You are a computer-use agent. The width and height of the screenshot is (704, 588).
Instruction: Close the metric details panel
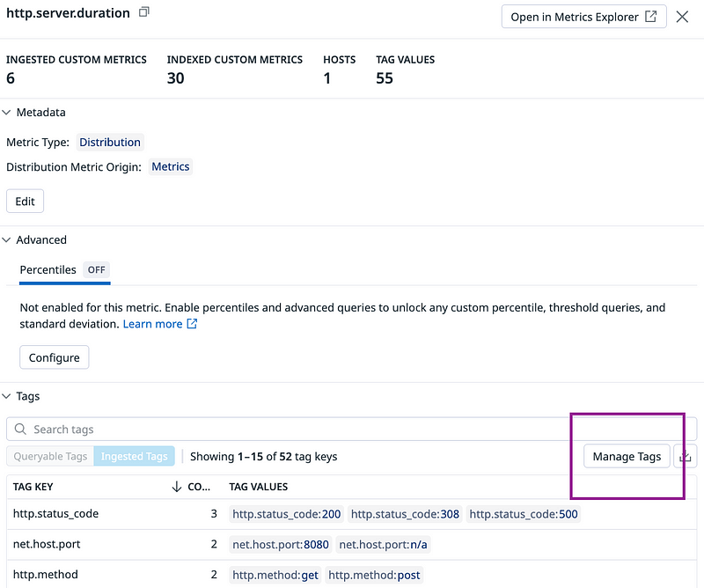pyautogui.click(x=682, y=17)
